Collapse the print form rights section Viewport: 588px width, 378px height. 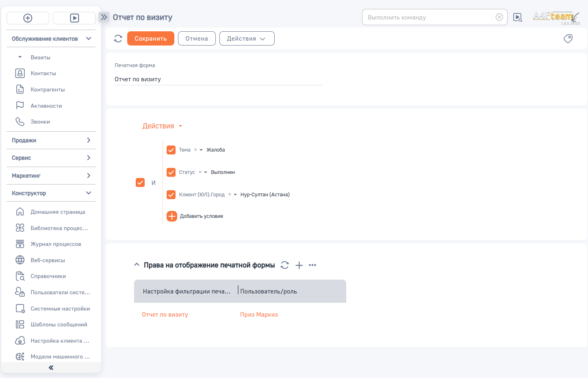[137, 265]
